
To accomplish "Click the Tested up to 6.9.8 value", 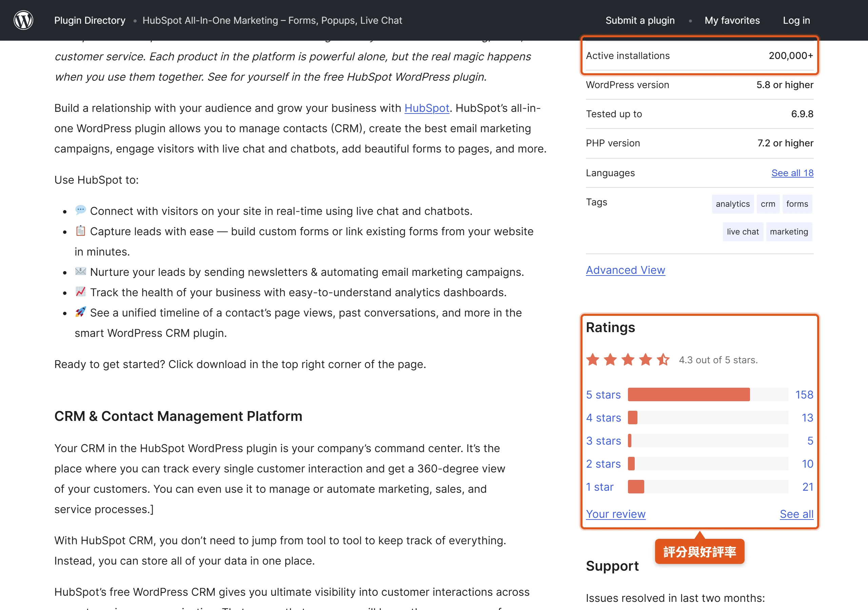I will click(x=802, y=114).
